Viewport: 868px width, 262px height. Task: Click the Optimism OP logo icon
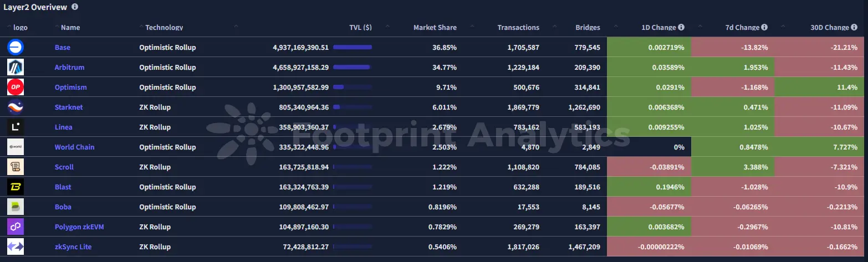click(16, 88)
